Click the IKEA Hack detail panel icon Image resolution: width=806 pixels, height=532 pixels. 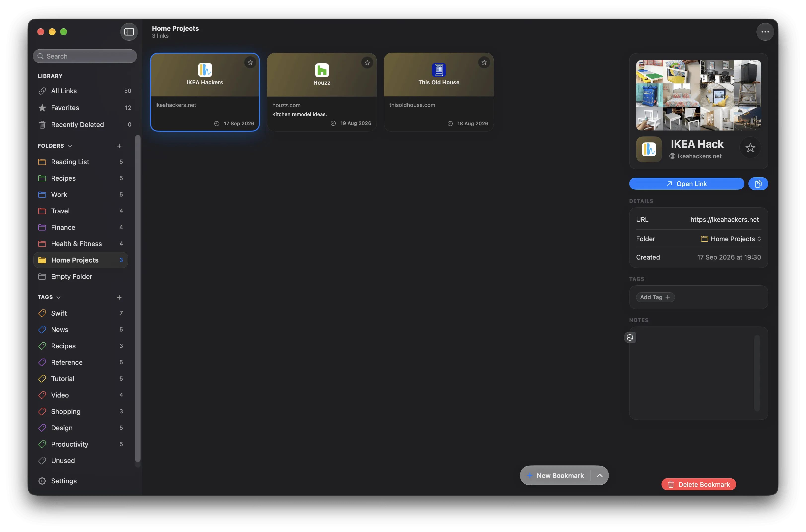(x=649, y=149)
